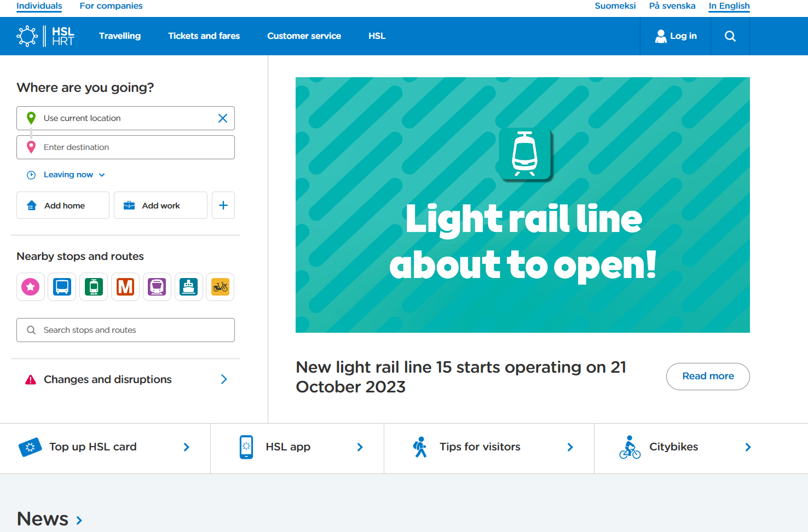Expand Changes and disruptions chevron
The image size is (808, 532).
pyautogui.click(x=224, y=379)
